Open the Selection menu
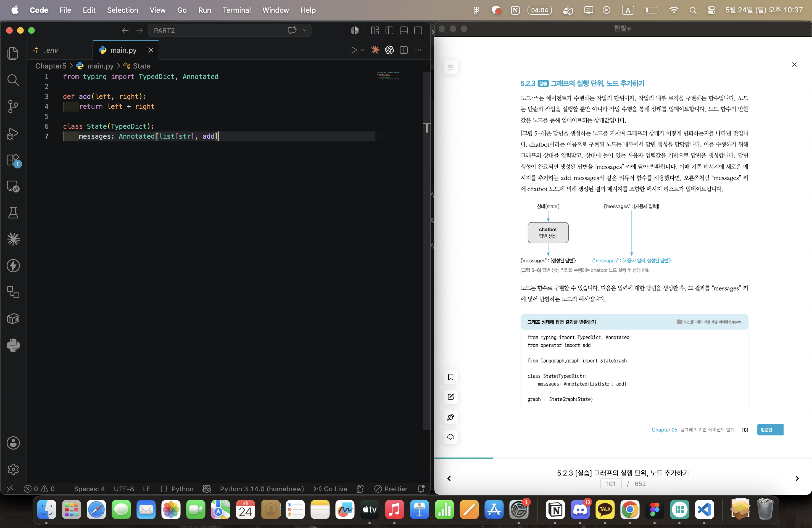Screen dimensions: 812x528 122,10
